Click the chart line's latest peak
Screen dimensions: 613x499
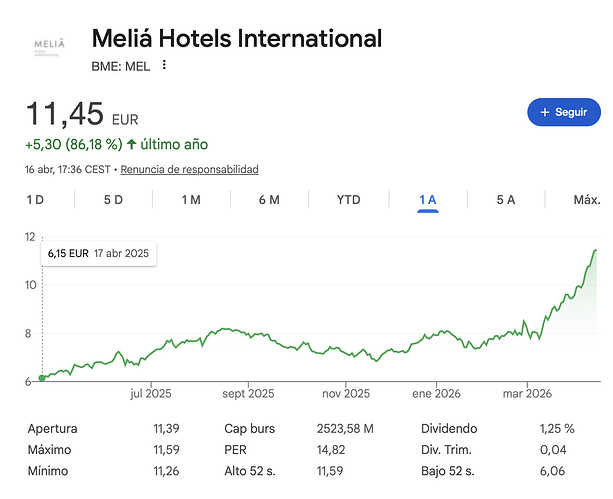pos(596,250)
